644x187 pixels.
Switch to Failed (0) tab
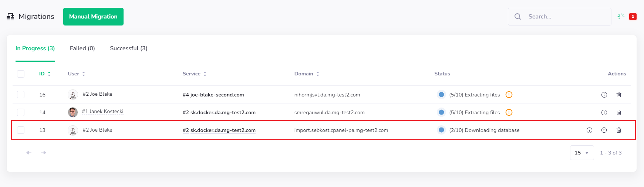point(82,48)
